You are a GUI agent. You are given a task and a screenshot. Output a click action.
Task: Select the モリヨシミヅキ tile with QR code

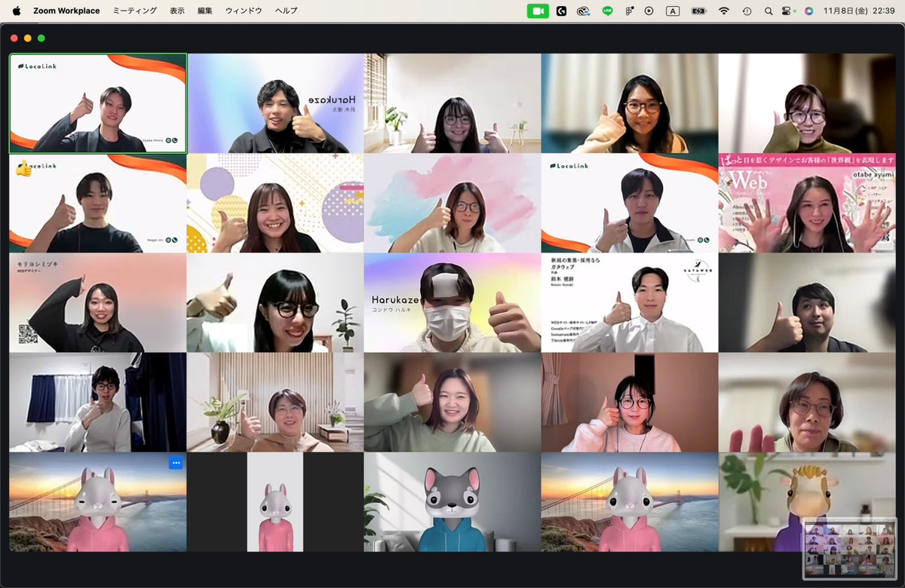click(x=98, y=302)
